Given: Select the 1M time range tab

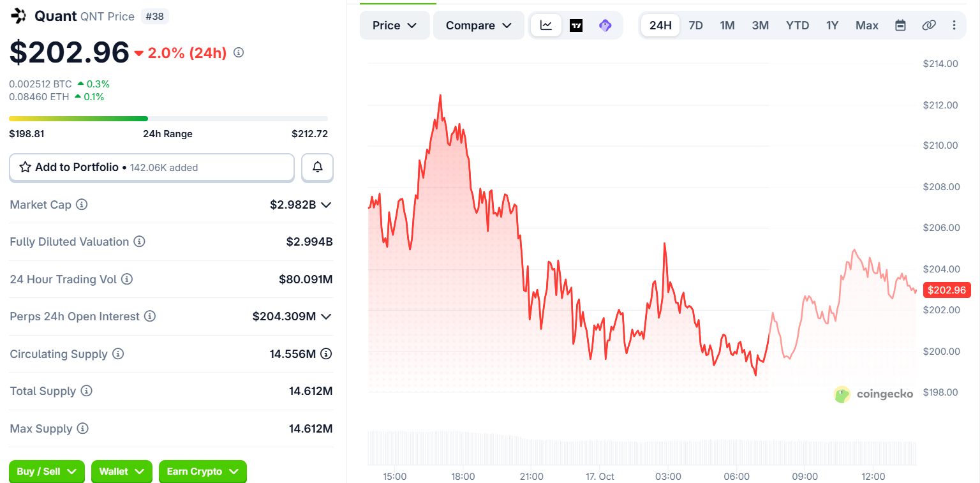Looking at the screenshot, I should point(727,26).
